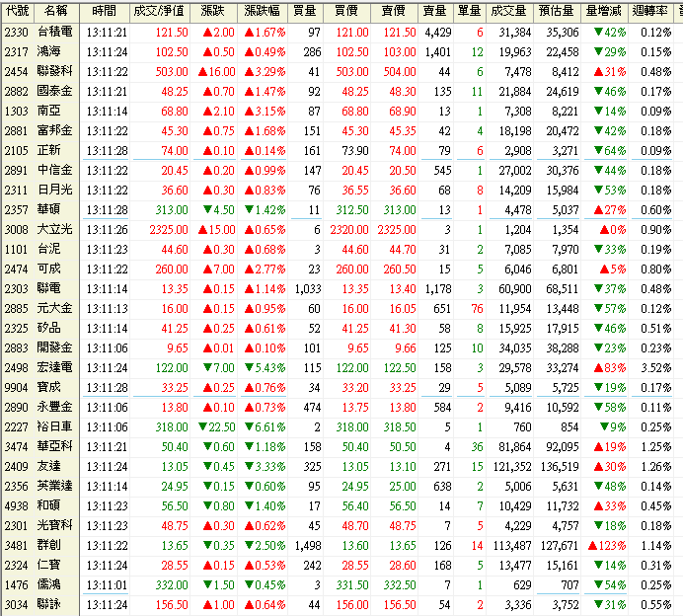The image size is (683, 616).
Task: Select stock 2330 台積電 name cell
Action: coord(55,32)
